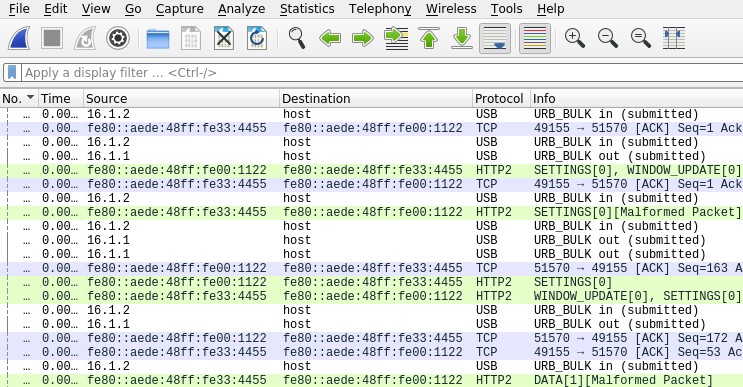The height and width of the screenshot is (387, 743).
Task: Open the View menu
Action: (96, 9)
